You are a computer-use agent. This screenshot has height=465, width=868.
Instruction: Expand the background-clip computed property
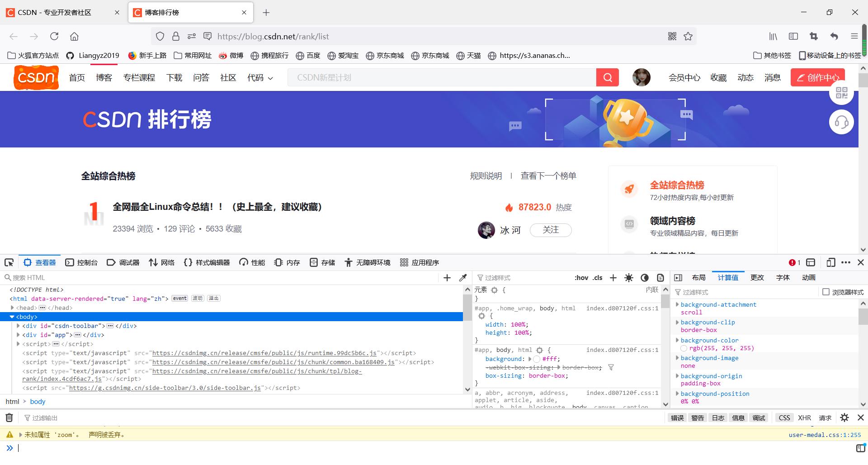[677, 322]
